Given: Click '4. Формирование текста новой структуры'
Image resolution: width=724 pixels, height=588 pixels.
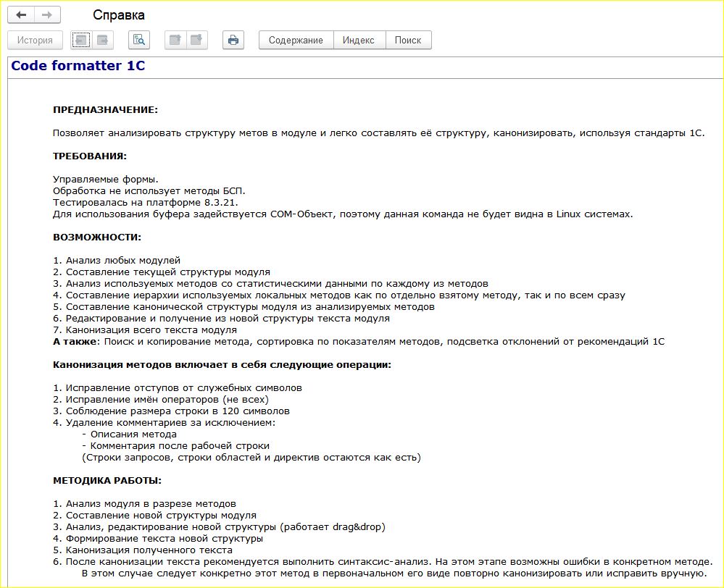Looking at the screenshot, I should coord(158,539).
